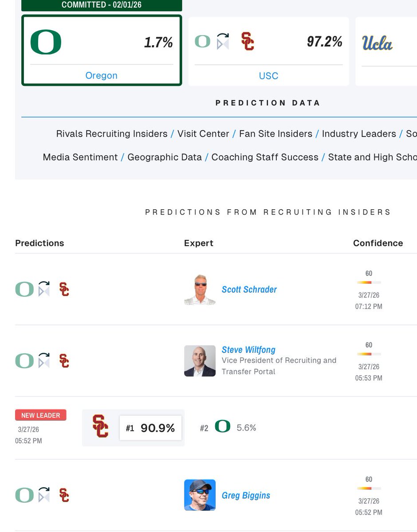This screenshot has height=532, width=417.
Task: Click Steve Wiltfong's headshot photo
Action: (200, 361)
